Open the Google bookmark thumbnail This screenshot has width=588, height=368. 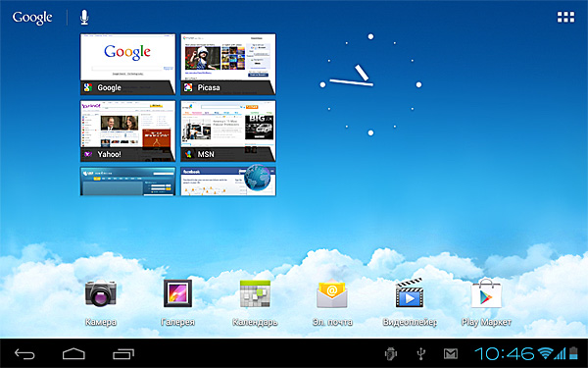pos(127,64)
